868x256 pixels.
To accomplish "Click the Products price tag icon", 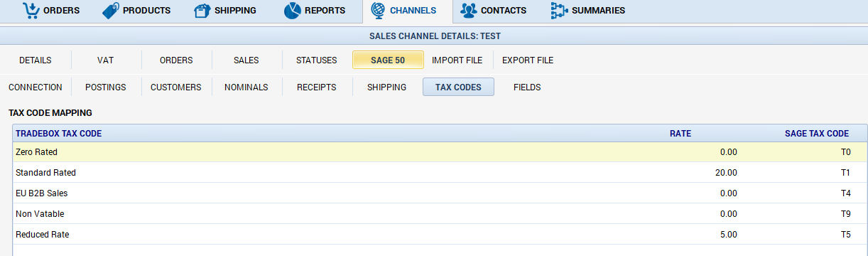I will (x=110, y=11).
